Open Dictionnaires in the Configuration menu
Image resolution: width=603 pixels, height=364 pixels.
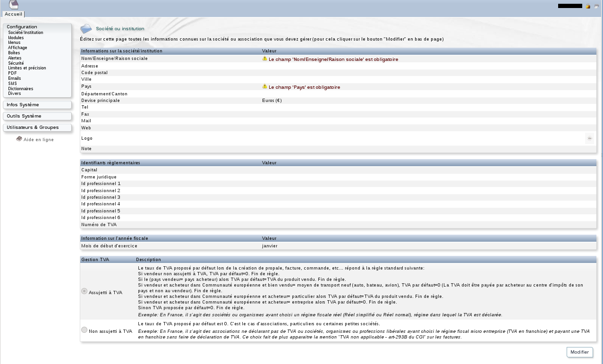pos(20,89)
